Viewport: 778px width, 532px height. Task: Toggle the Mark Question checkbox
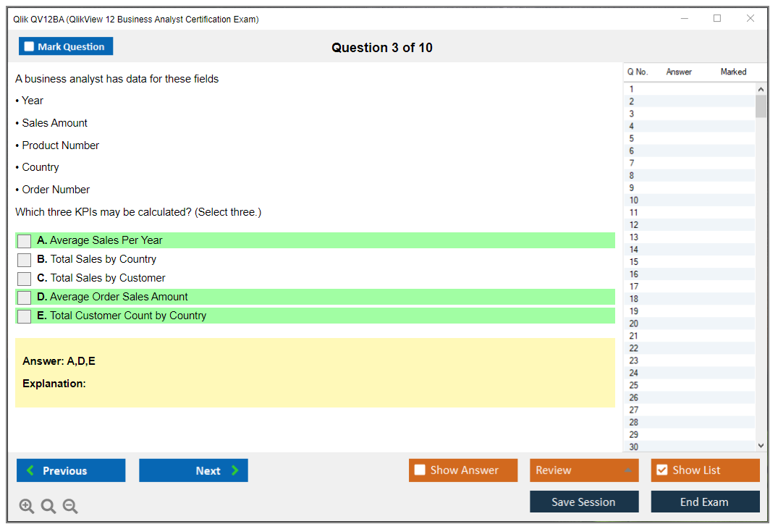coord(30,46)
